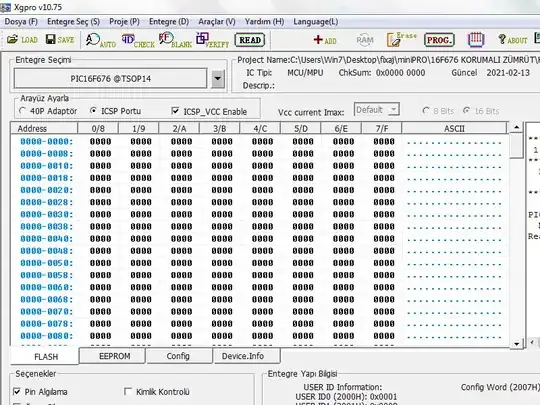Verify chip contents with VERIFY

coord(212,40)
